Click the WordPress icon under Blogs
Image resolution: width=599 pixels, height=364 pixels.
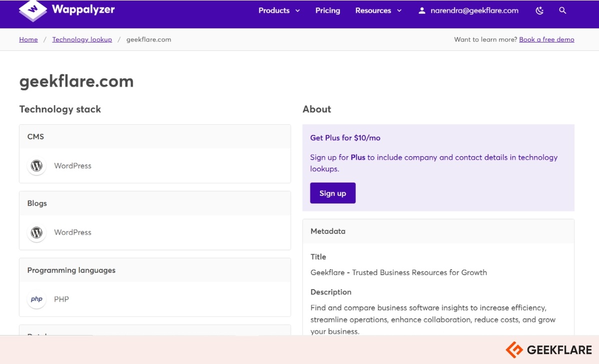[x=36, y=232]
